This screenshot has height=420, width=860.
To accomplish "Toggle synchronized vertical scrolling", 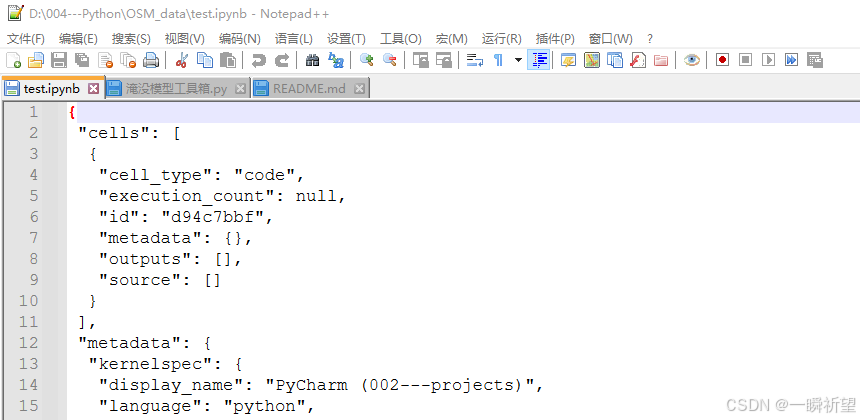I will coord(421,60).
